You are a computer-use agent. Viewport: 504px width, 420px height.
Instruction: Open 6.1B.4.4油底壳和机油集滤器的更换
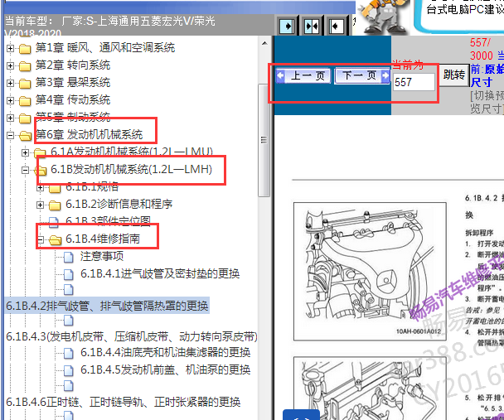166,352
